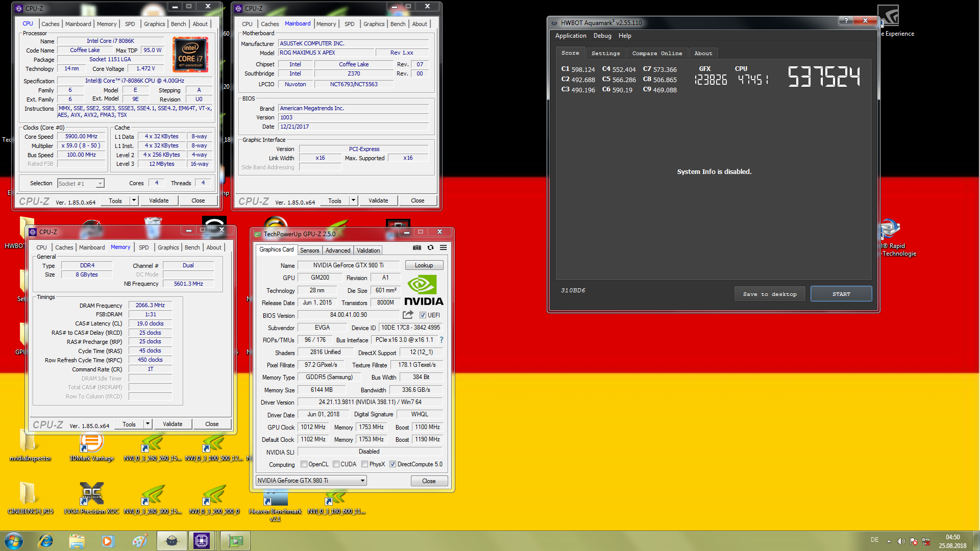This screenshot has height=551, width=980.
Task: Switch to Sensors tab in GPU-Z
Action: click(309, 251)
